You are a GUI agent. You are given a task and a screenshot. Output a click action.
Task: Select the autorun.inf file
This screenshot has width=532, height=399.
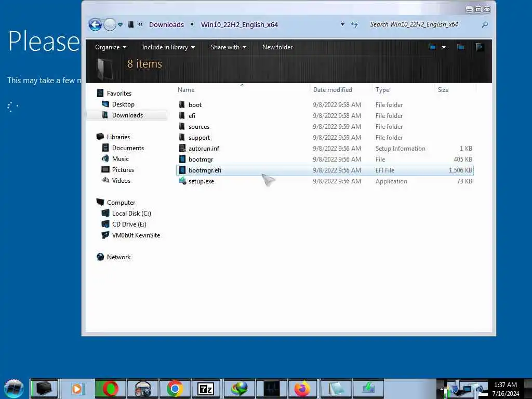point(204,148)
